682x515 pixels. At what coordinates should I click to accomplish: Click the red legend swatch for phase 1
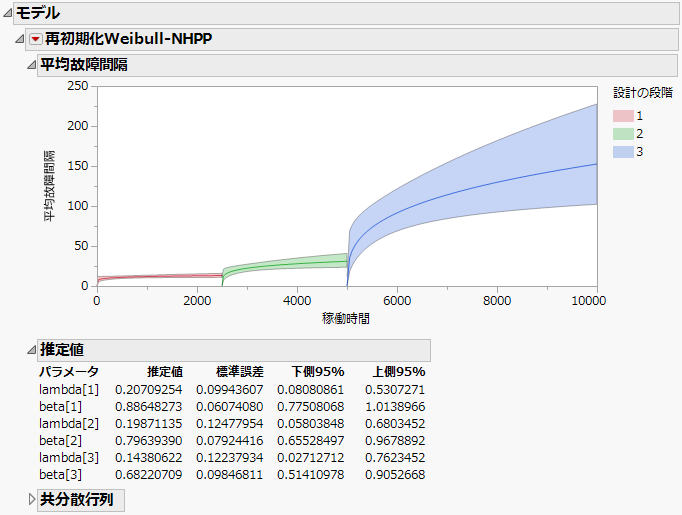coord(621,116)
